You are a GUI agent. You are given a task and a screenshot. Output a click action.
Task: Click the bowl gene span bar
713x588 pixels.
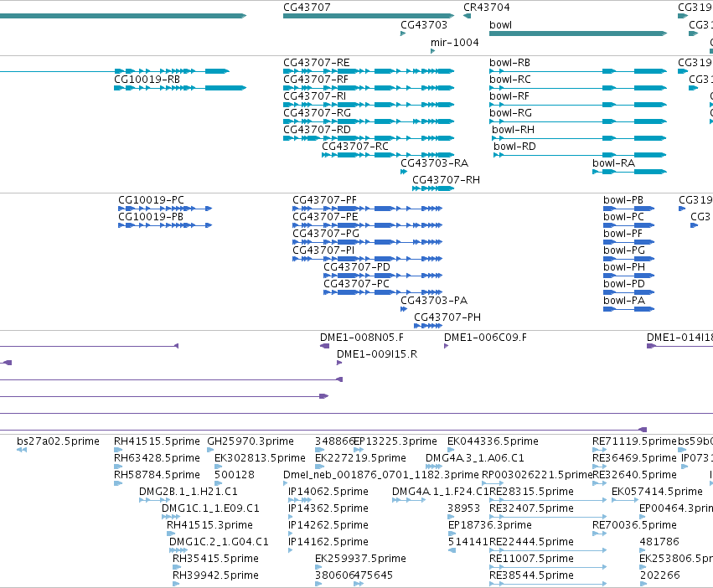578,34
